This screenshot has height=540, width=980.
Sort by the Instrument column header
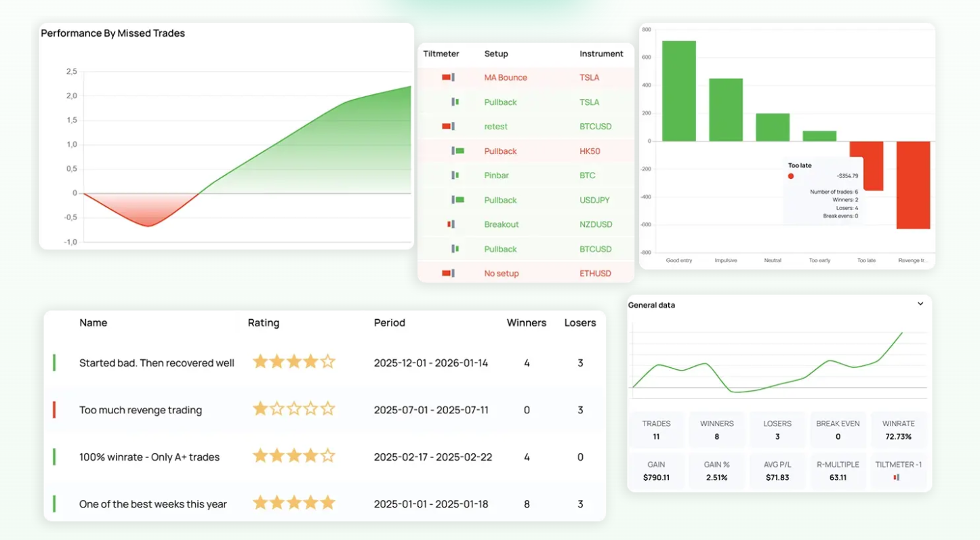click(x=601, y=54)
